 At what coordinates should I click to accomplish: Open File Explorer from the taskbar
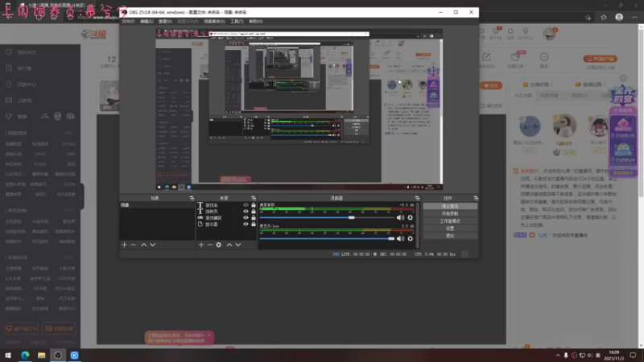[42, 356]
